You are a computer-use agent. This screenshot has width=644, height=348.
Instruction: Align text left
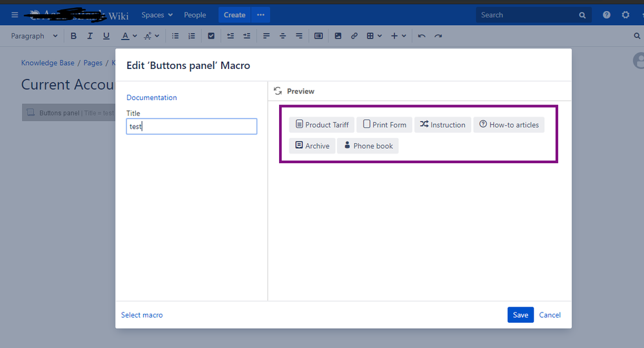click(x=266, y=36)
